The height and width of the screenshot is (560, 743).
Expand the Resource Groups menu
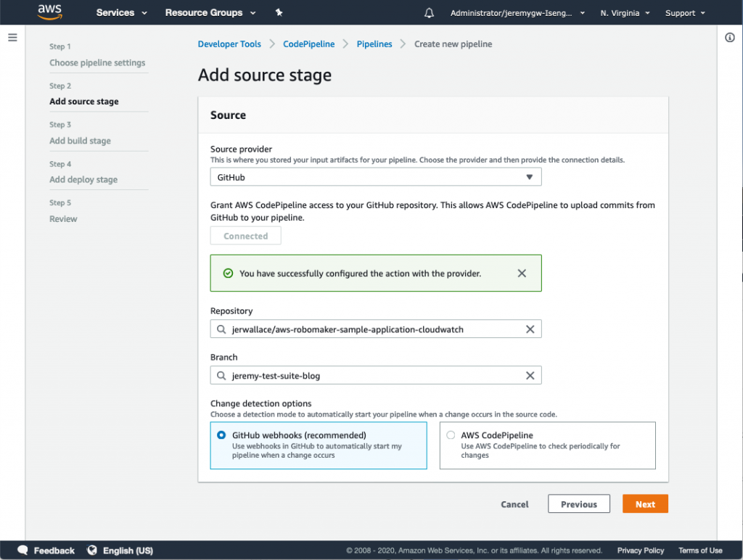click(x=210, y=13)
